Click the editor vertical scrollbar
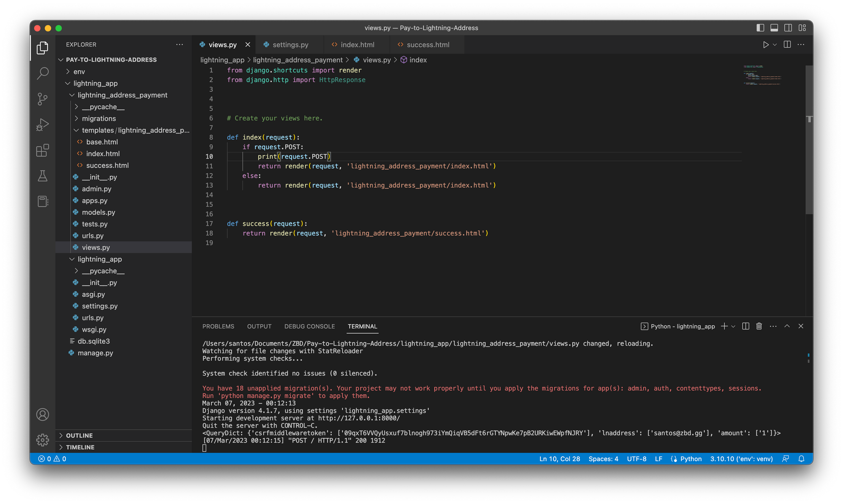 [809, 139]
